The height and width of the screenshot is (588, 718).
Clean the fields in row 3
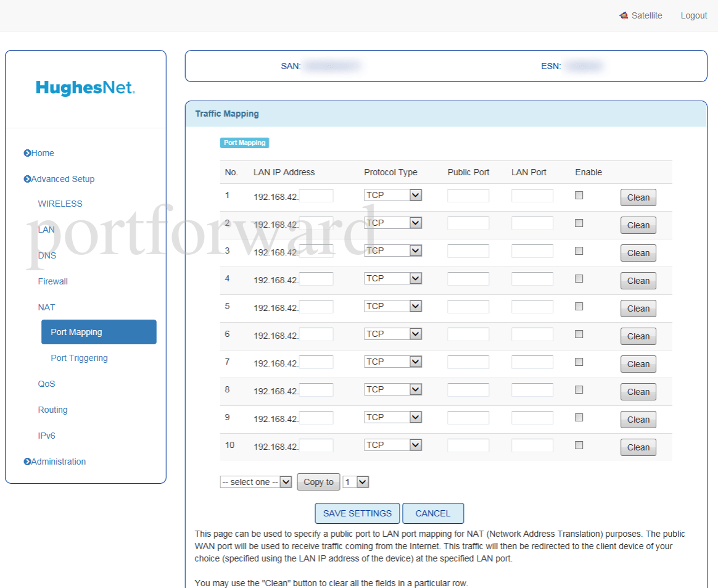(x=638, y=253)
